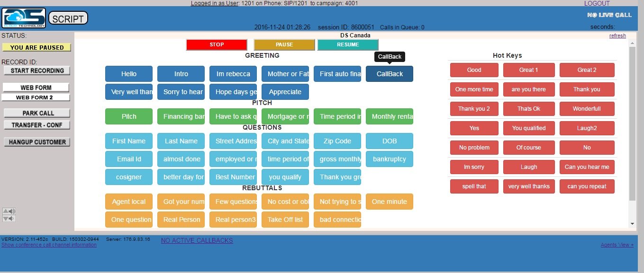Open the WEB FORM
Screen dimensions: 644x273
click(x=37, y=88)
